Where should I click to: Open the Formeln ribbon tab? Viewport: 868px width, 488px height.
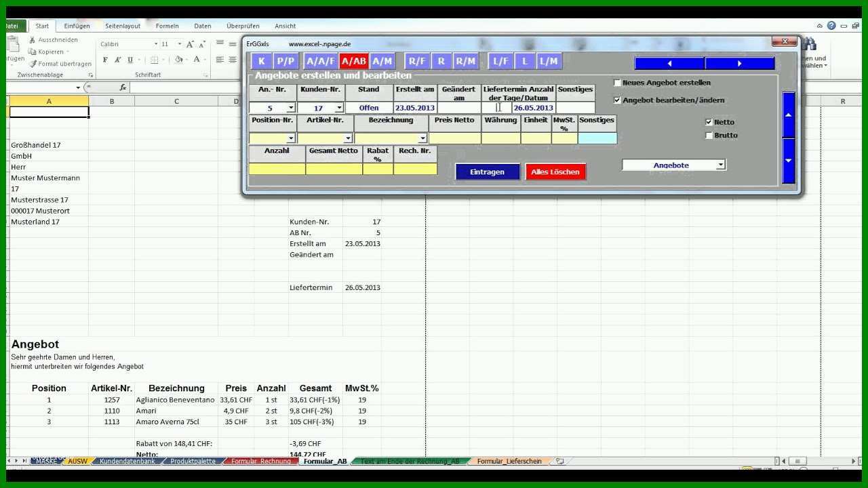[x=167, y=26]
